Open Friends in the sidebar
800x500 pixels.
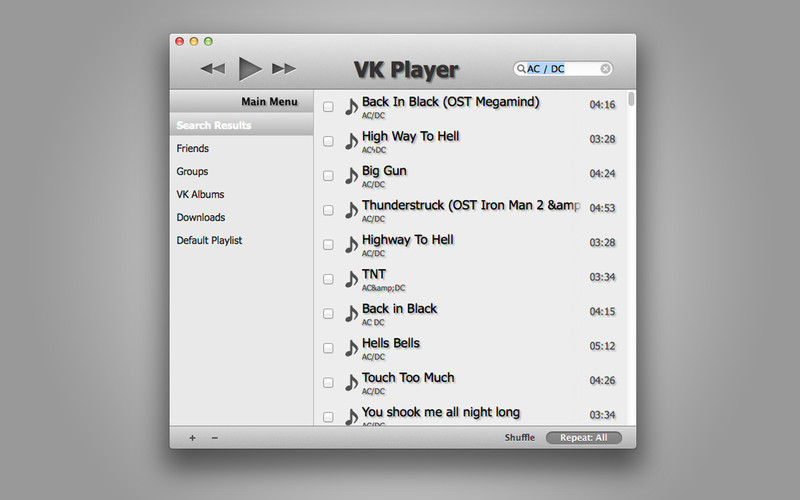193,148
